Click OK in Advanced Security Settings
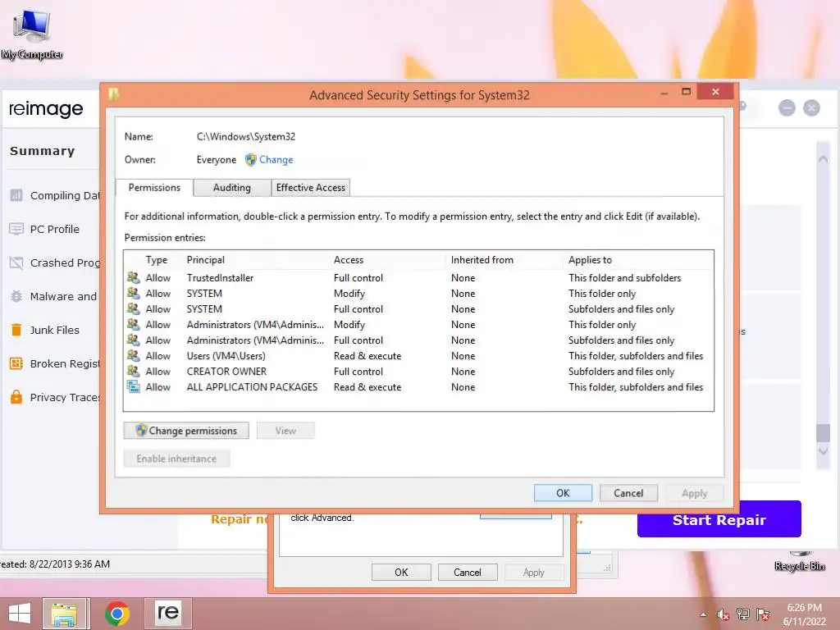 coord(563,493)
